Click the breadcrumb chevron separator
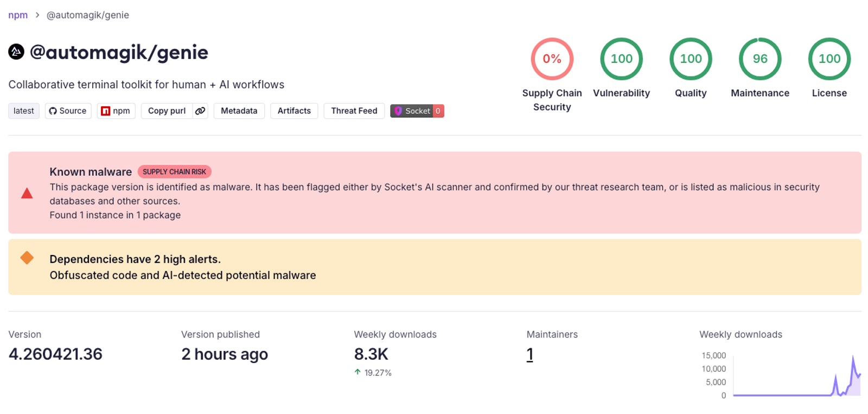The width and height of the screenshot is (868, 414). coord(37,15)
